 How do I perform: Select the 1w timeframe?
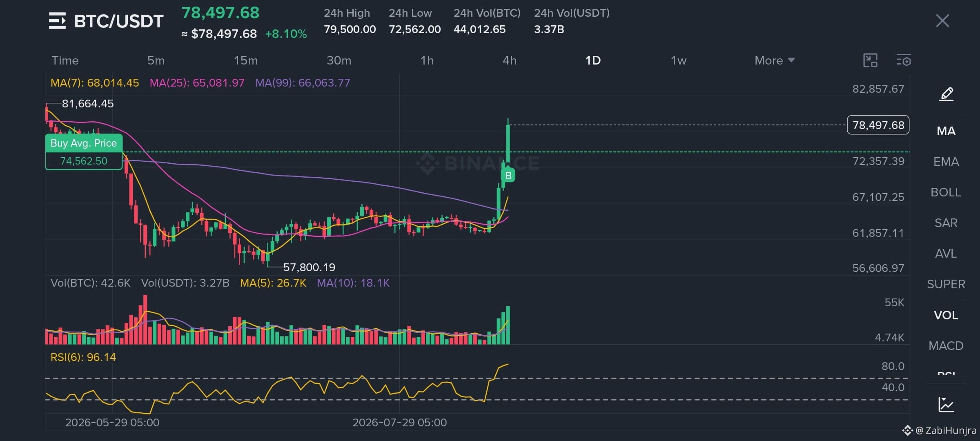click(x=679, y=60)
